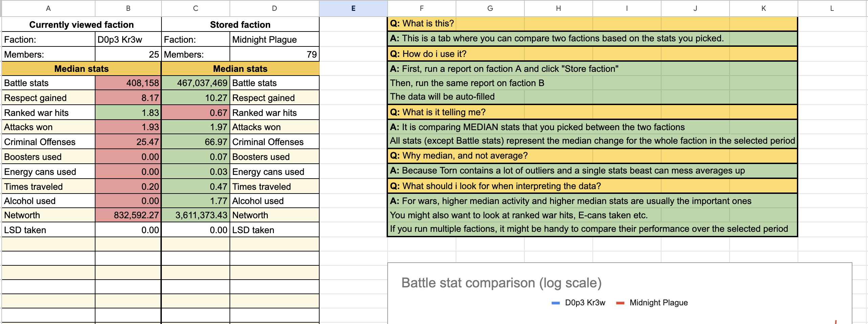868x324 pixels.
Task: Select the Alcohol used value 1.77
Action: (x=196, y=201)
